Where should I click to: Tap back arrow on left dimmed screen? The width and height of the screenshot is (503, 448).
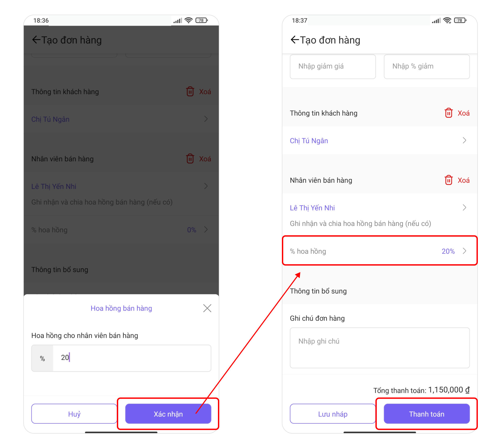[x=36, y=40]
